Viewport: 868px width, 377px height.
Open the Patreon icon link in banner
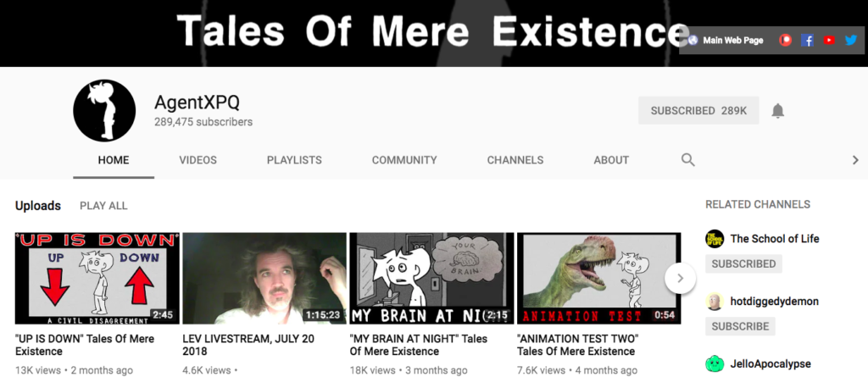(785, 40)
